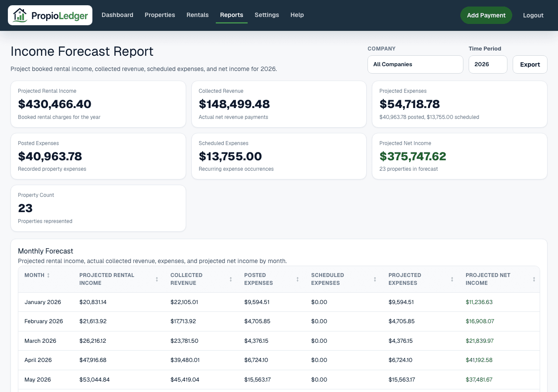
Task: Open the 2026 time period dropdown
Action: coord(488,64)
